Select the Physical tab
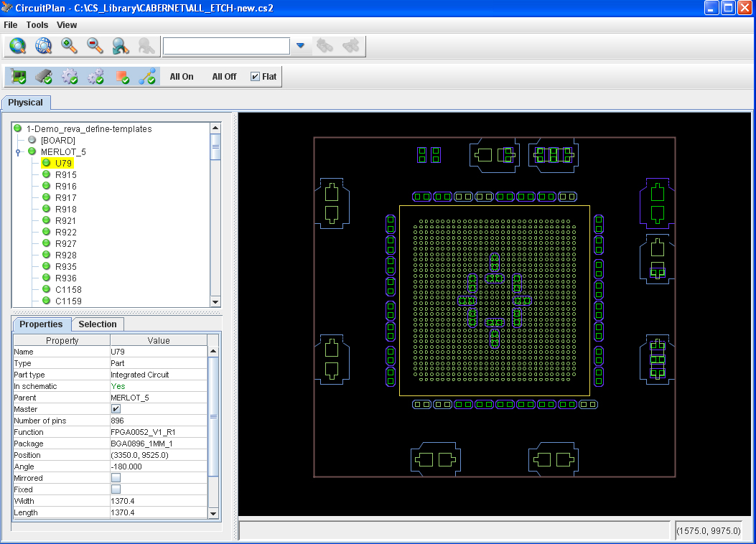The image size is (756, 544). point(26,103)
